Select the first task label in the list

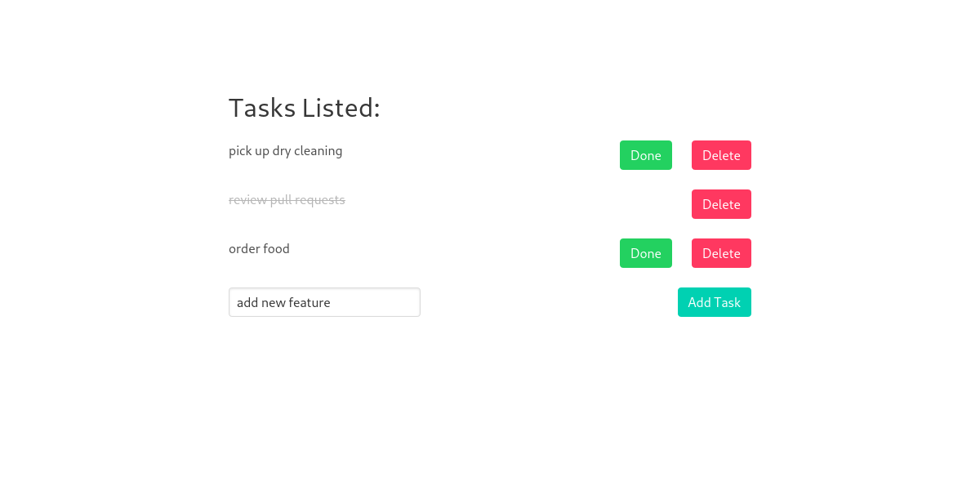click(285, 151)
